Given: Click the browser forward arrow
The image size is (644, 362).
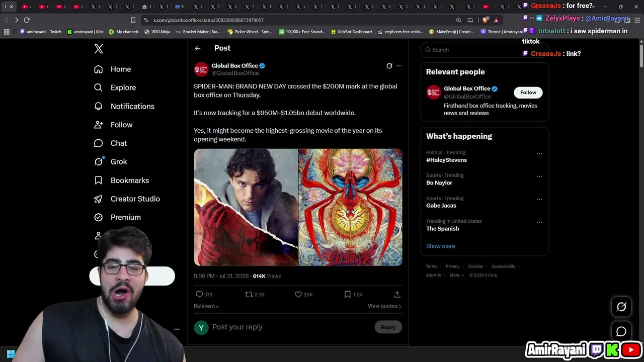Looking at the screenshot, I should coord(17,20).
